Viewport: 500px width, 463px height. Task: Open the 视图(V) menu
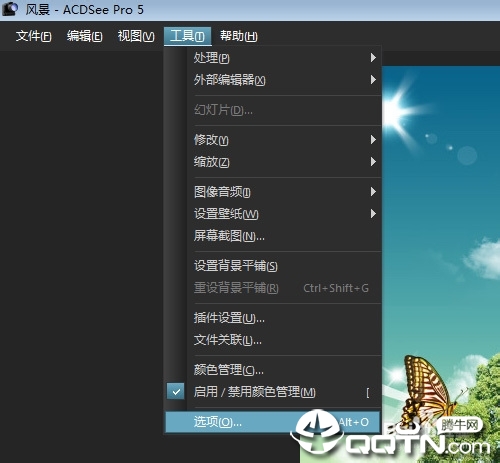[x=136, y=36]
